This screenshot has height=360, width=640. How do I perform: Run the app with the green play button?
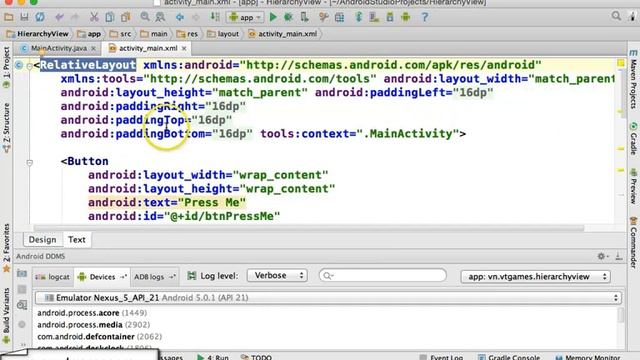273,17
